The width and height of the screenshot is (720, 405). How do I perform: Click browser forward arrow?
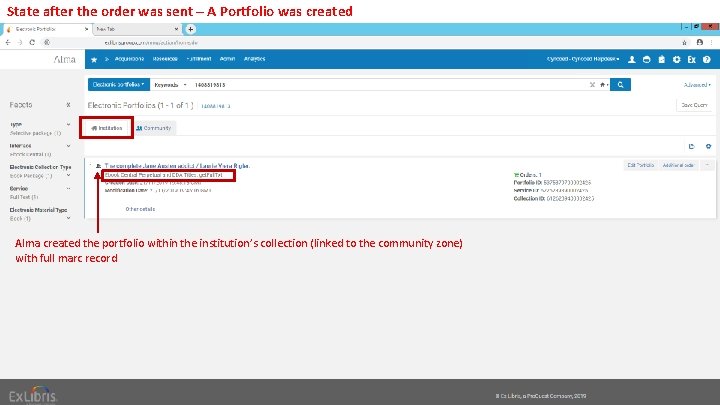tap(20, 42)
